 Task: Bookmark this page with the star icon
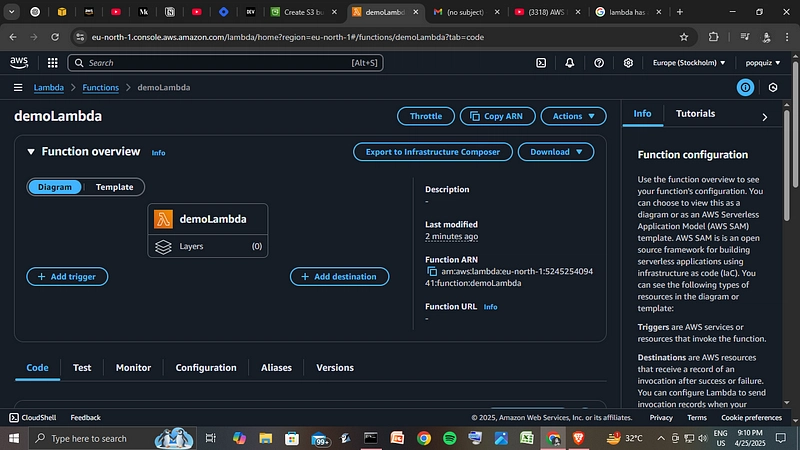pos(684,37)
